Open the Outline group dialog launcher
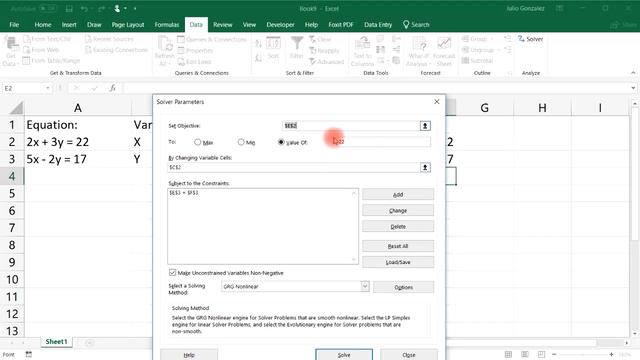The height and width of the screenshot is (360, 640). (x=509, y=73)
